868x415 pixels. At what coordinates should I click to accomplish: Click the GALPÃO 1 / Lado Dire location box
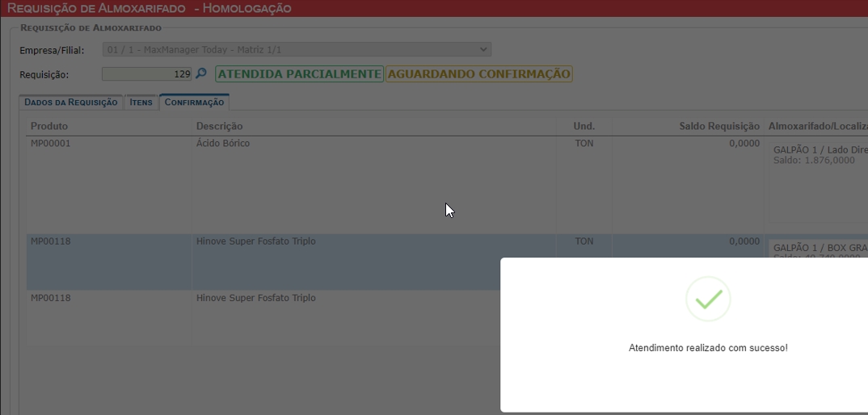pos(818,182)
